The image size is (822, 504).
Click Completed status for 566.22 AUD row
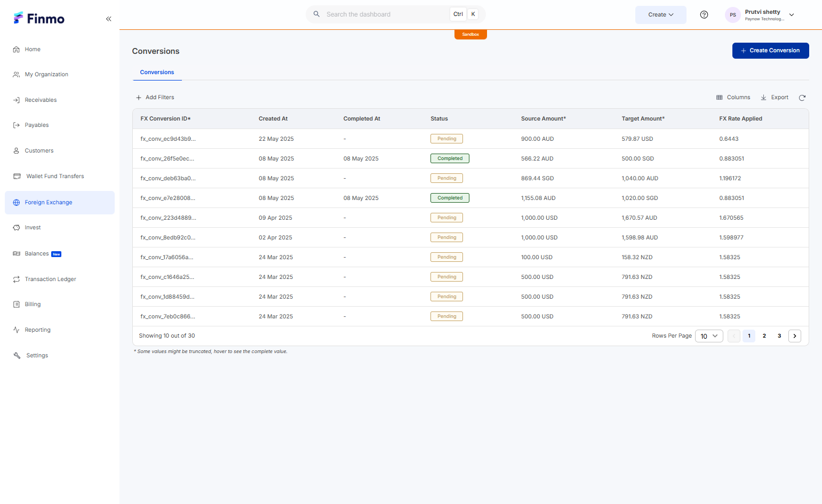pyautogui.click(x=450, y=158)
